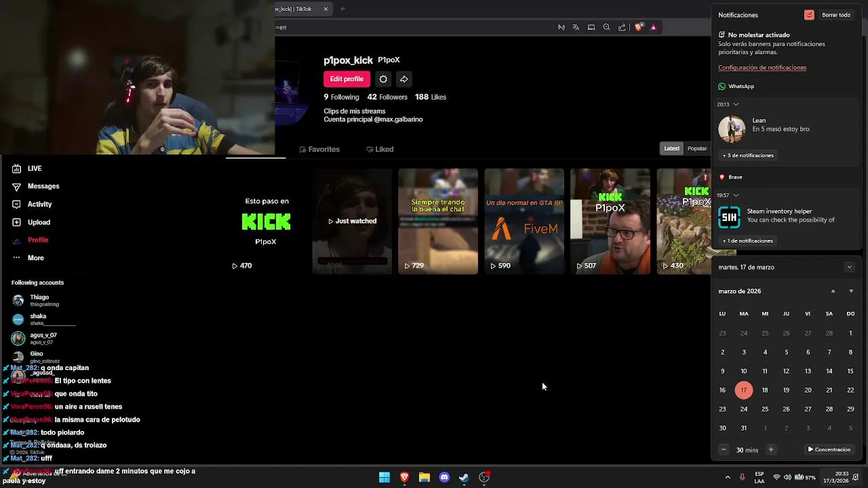The height and width of the screenshot is (488, 868).
Task: Click the cast screen icon in address bar
Action: click(x=591, y=27)
